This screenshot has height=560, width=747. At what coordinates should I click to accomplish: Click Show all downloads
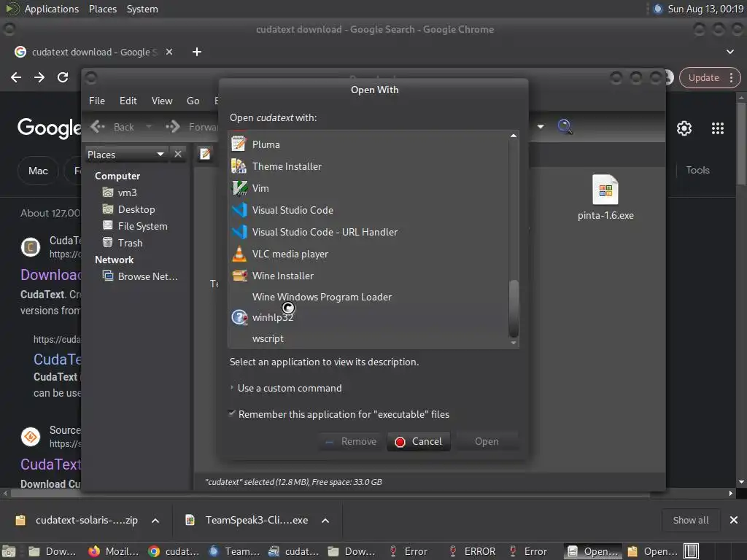690,520
